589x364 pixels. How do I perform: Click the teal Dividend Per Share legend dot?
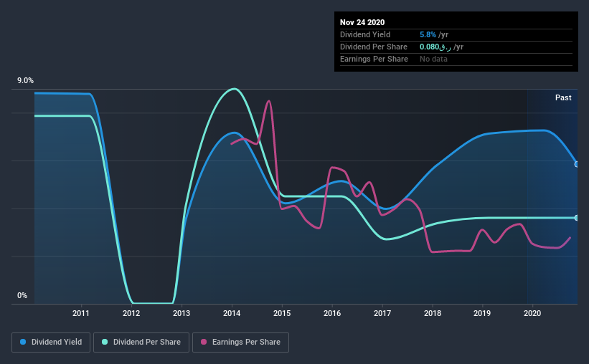pos(105,342)
